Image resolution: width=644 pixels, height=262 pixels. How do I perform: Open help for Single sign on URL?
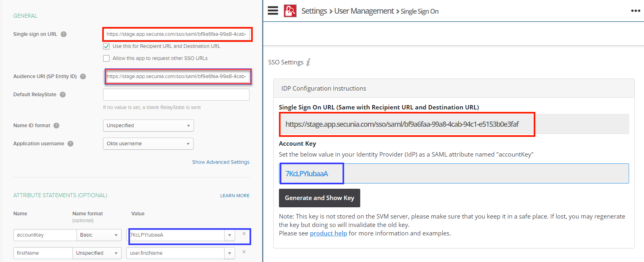pyautogui.click(x=64, y=34)
